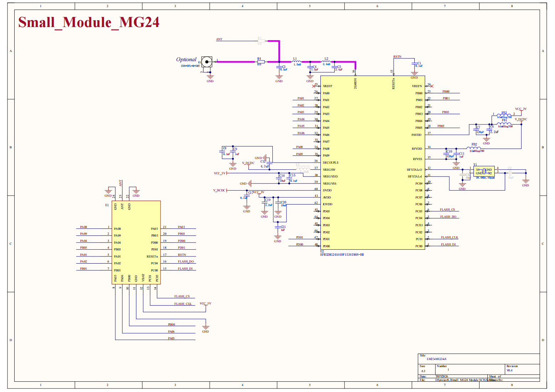
Task: Select the grayed-out R3 resistor
Action: tap(261, 41)
